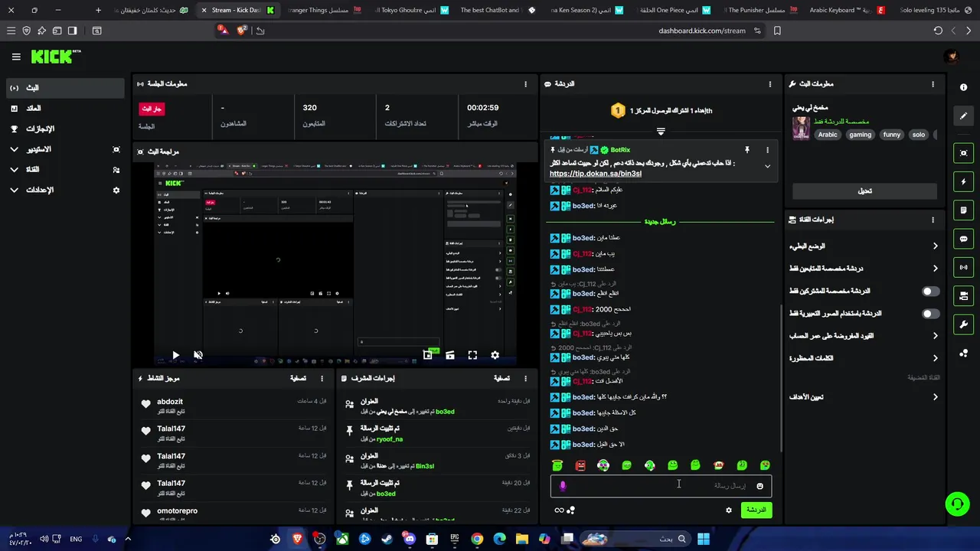Click the edit button in stream info panel
Screen dimensions: 980x551
click(864, 191)
